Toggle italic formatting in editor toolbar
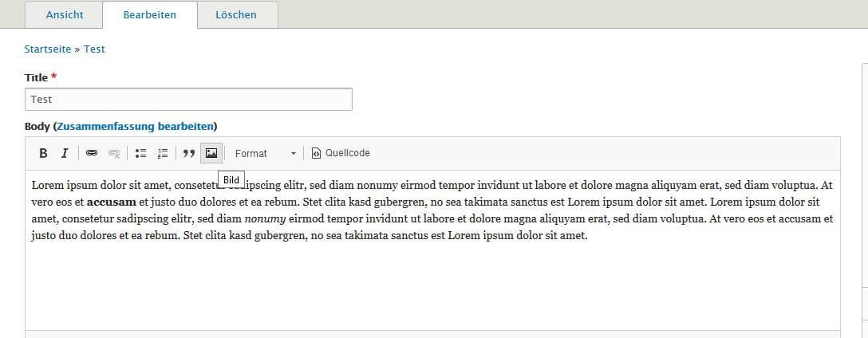This screenshot has height=338, width=868. [x=64, y=153]
